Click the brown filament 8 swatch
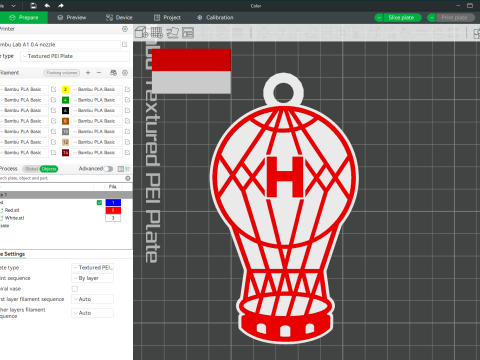The width and height of the screenshot is (480, 360). pos(65,121)
